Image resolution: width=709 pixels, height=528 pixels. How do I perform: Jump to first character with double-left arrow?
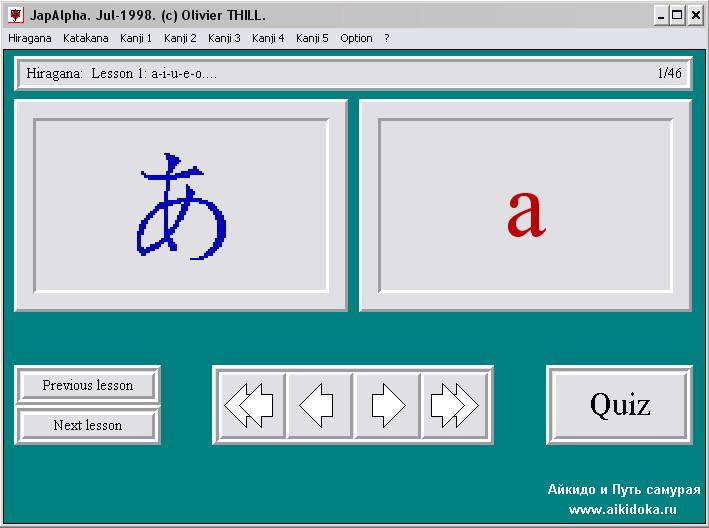point(251,405)
